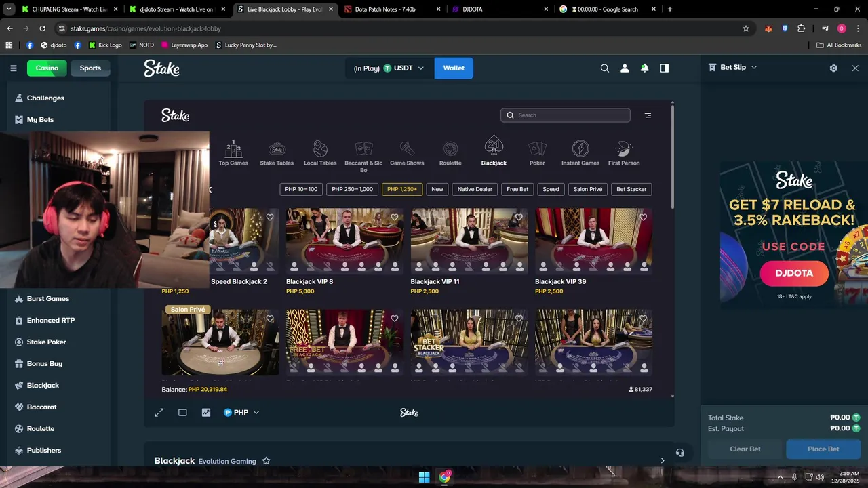This screenshot has height=488, width=868.
Task: Enter fullscreen mode for the game
Action: (159, 412)
